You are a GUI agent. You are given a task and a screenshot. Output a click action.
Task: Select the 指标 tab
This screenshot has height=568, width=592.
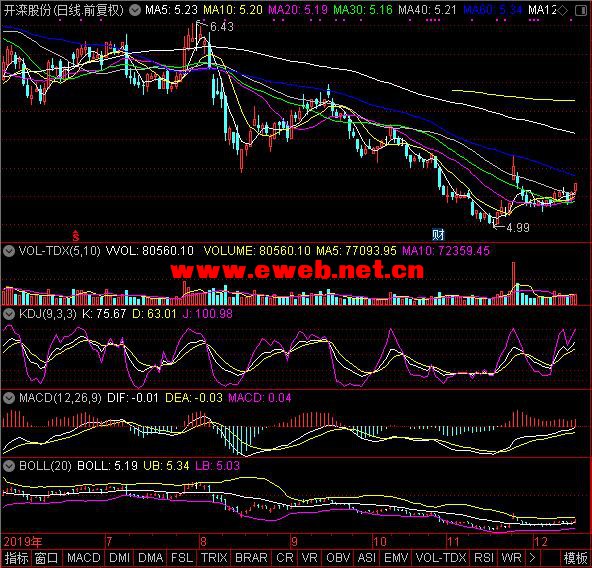click(16, 558)
